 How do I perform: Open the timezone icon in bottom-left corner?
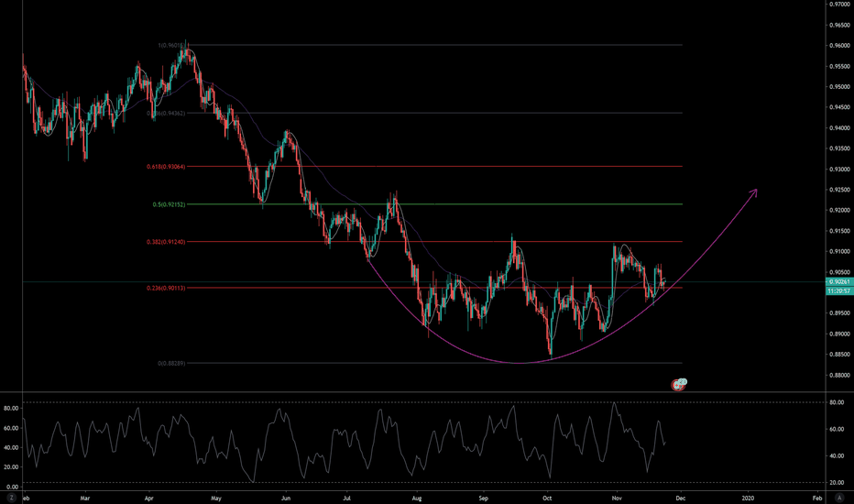(11, 497)
